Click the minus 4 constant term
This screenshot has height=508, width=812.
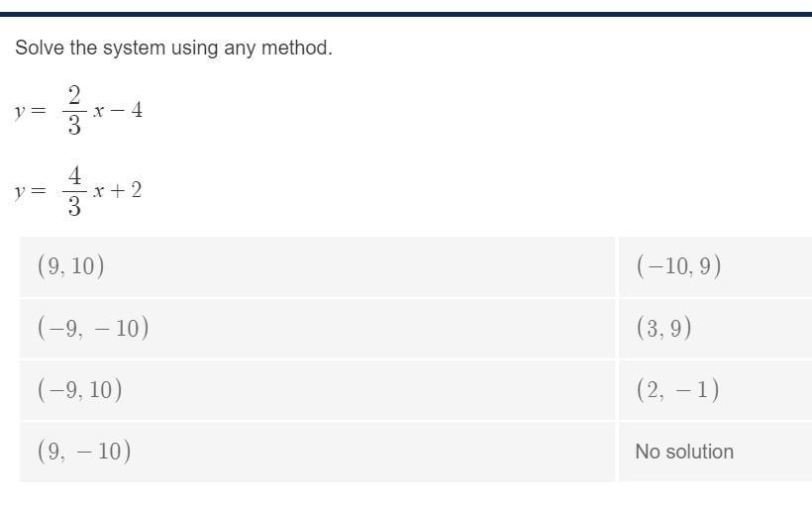(x=127, y=110)
